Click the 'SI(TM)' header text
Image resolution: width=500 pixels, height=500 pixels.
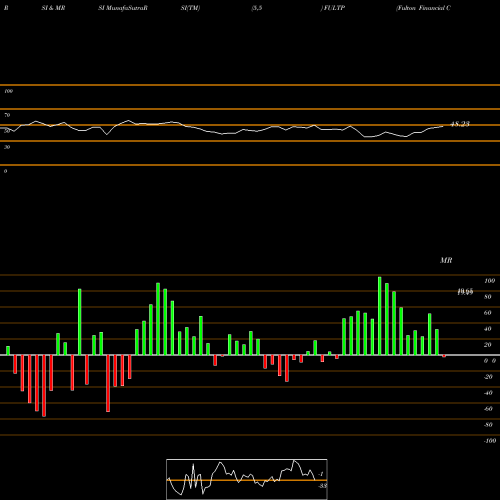(x=190, y=8)
